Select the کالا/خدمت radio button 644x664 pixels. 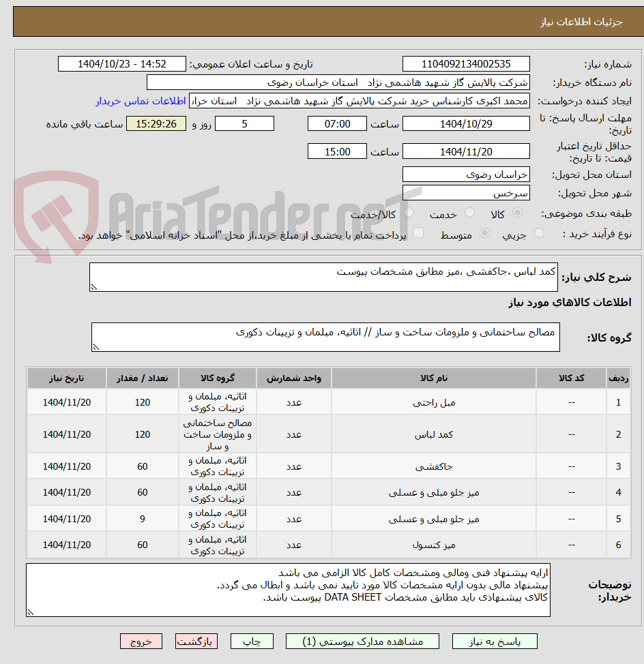point(409,213)
